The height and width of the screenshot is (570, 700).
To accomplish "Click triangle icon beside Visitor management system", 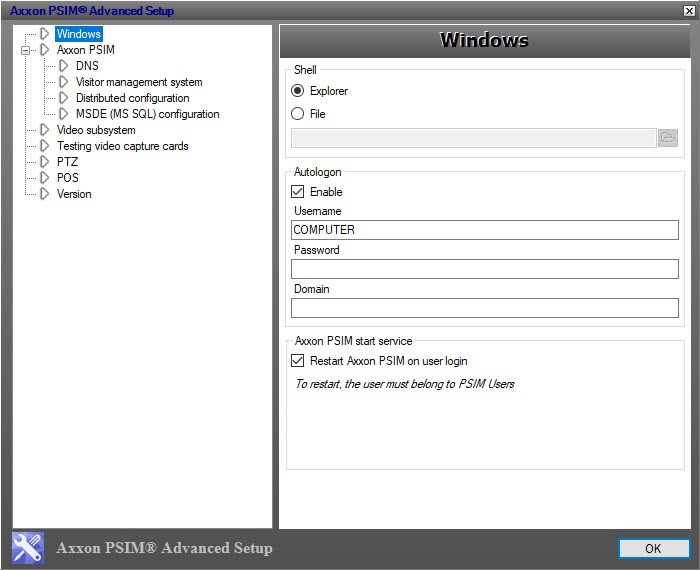I will coord(64,82).
